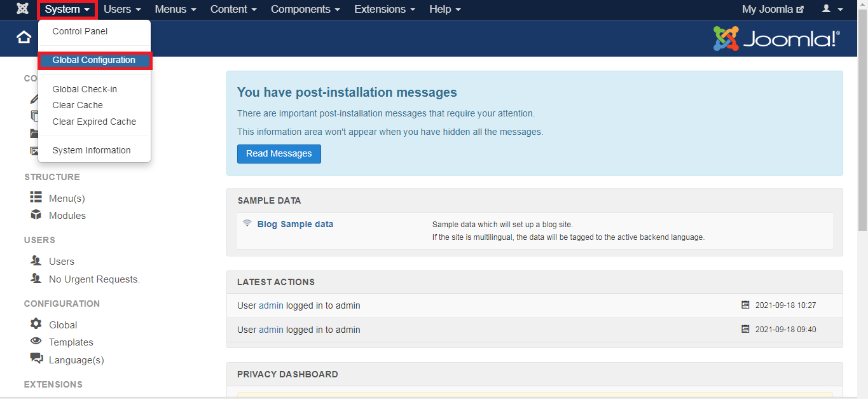Open the Language(s) sidebar link
Viewport: 868px width, 399px height.
point(76,360)
